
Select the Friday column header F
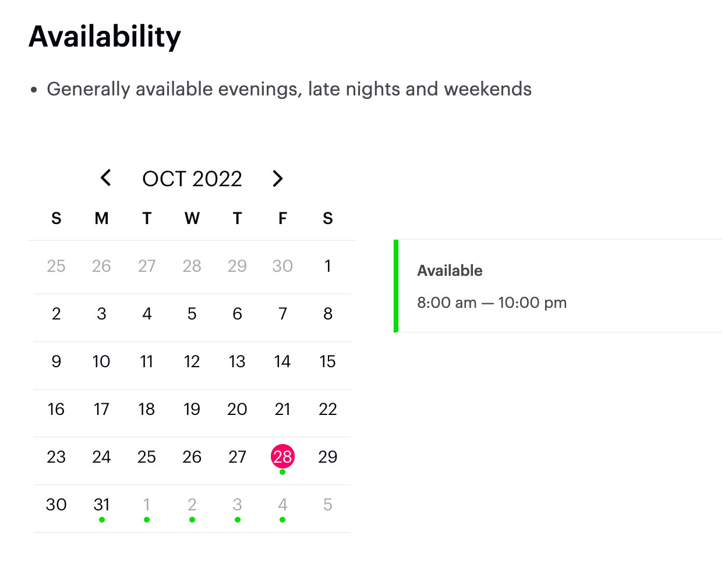coord(282,218)
